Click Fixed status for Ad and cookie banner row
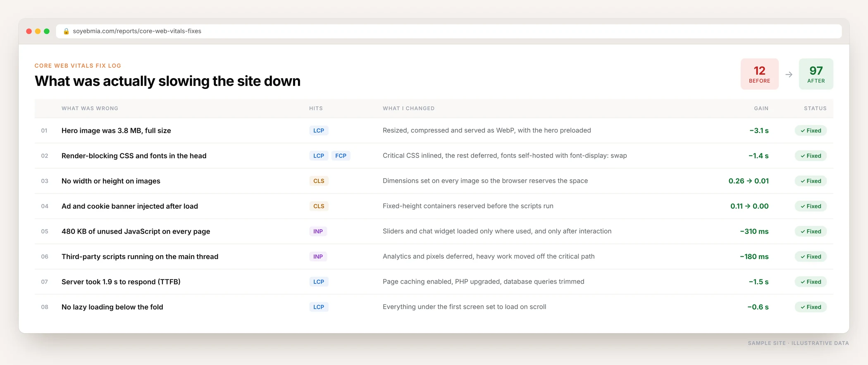Viewport: 868px width, 365px height. [x=811, y=206]
